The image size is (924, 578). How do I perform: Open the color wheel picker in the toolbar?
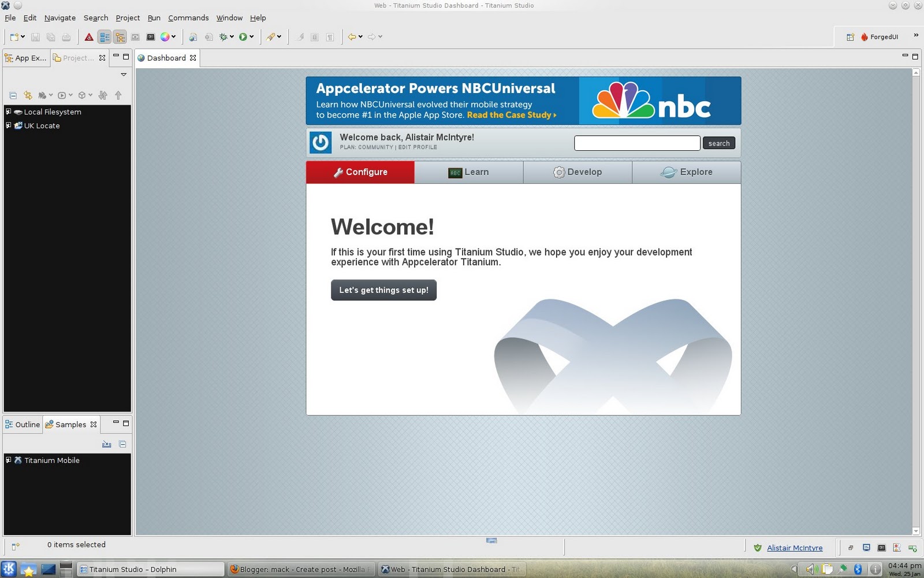coord(166,36)
